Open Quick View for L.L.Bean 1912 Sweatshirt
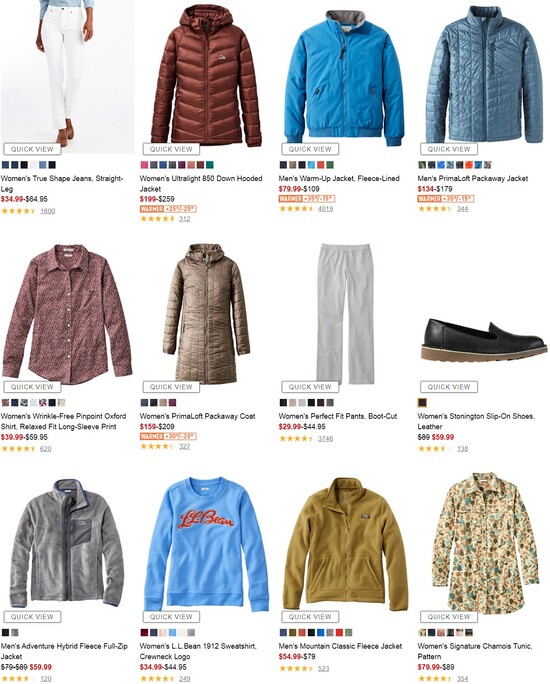 [171, 617]
